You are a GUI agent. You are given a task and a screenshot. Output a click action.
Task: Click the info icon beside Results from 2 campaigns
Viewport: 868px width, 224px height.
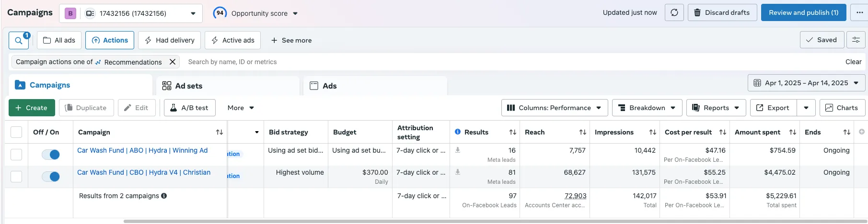(164, 196)
